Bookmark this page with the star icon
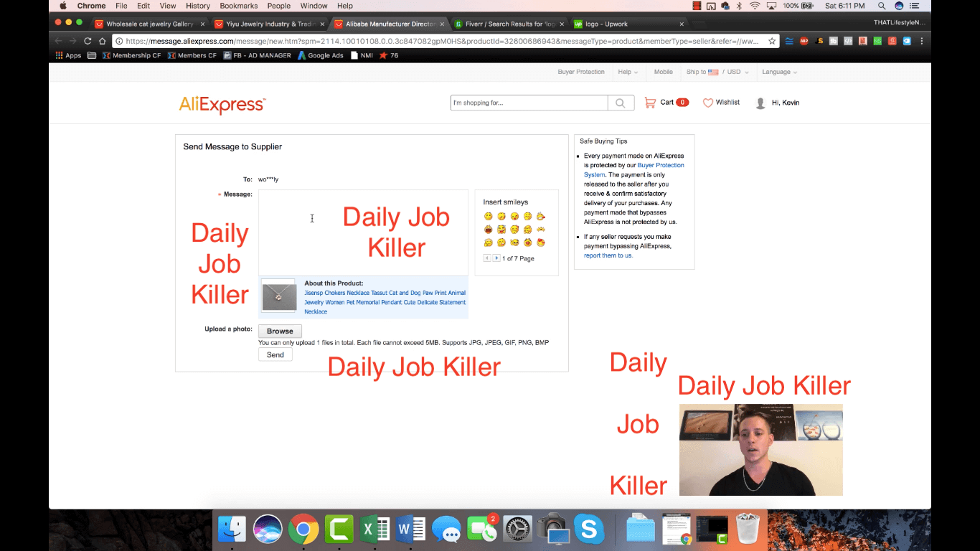The image size is (980, 551). tap(772, 41)
